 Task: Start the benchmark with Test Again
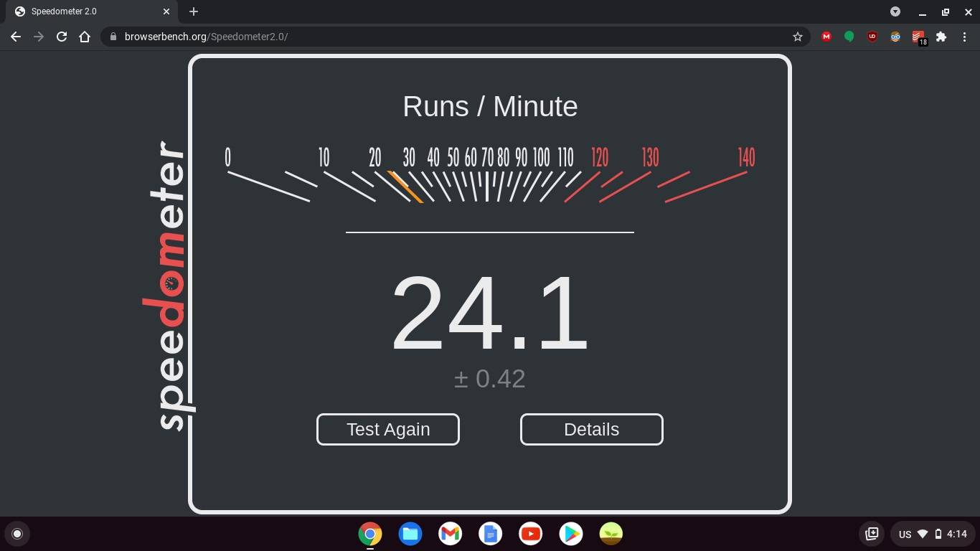pos(387,429)
